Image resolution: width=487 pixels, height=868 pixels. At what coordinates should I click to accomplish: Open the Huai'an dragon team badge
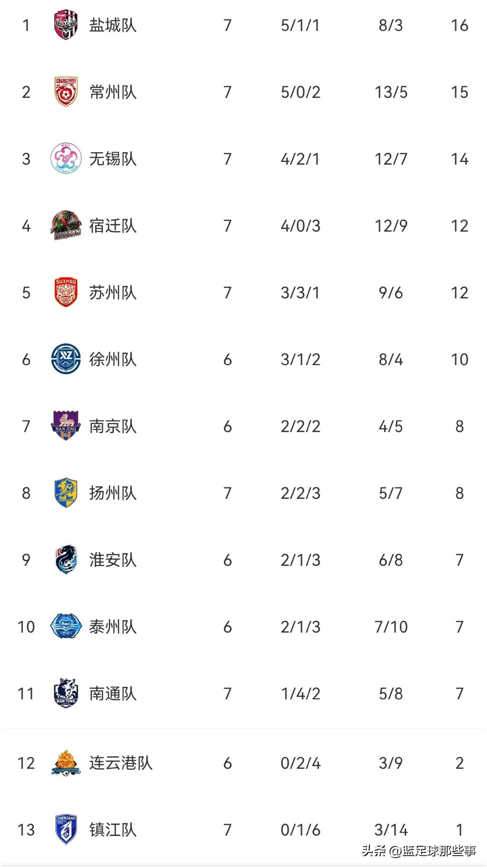66,559
